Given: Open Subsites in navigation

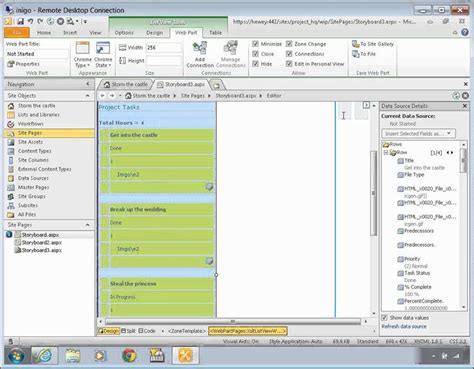Looking at the screenshot, I should click(28, 205).
